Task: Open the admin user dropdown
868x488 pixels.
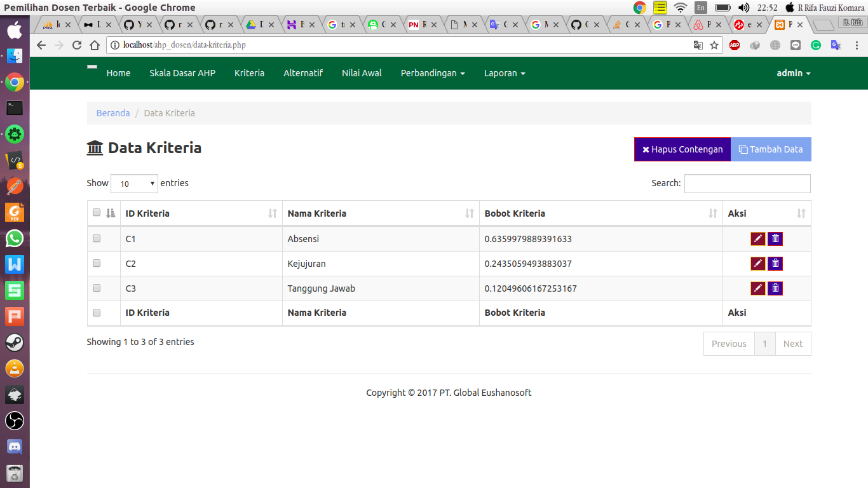Action: coord(794,73)
